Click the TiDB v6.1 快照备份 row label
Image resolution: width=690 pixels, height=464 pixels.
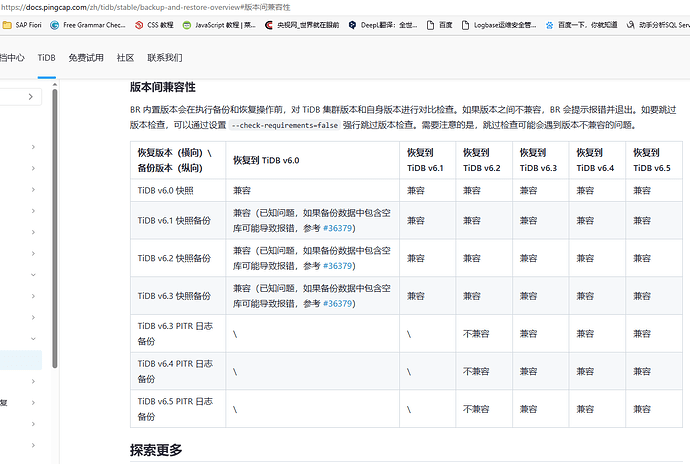click(x=174, y=221)
